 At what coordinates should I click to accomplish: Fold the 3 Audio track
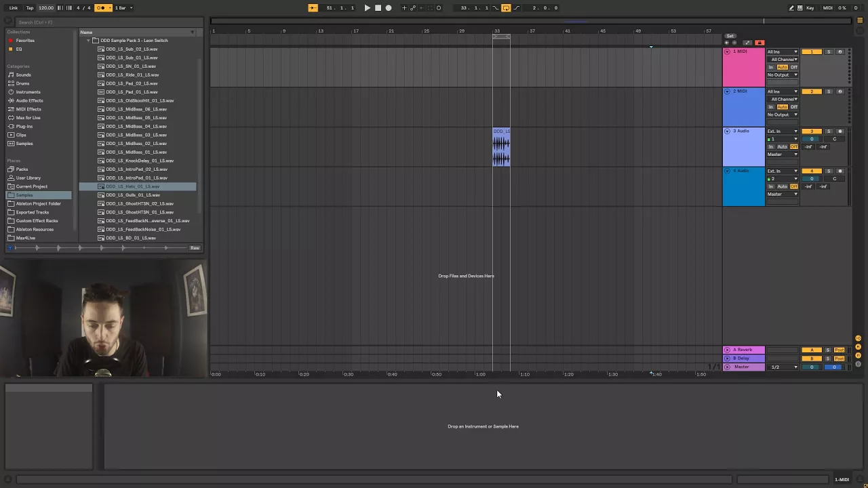pos(727,131)
